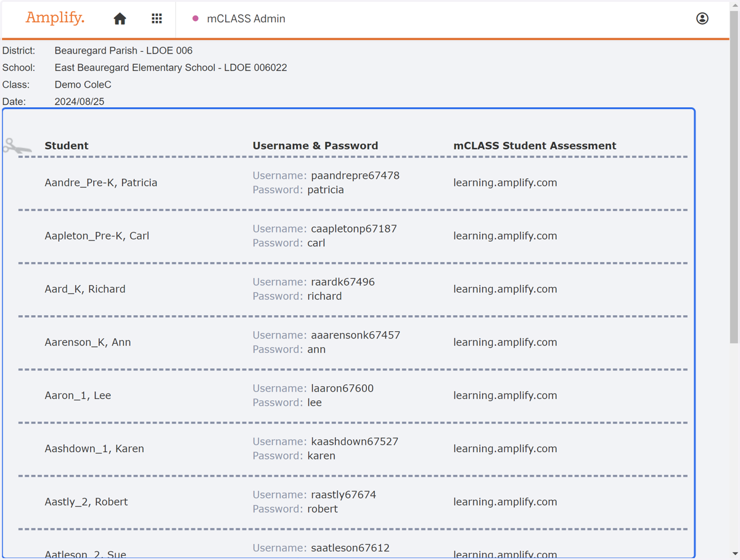Go to the home page icon
740x560 pixels.
[x=120, y=19]
